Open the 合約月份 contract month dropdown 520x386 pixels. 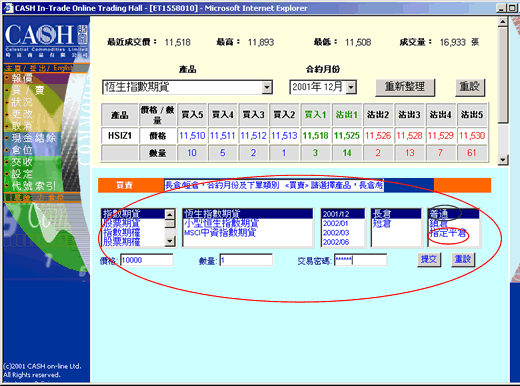click(351, 87)
